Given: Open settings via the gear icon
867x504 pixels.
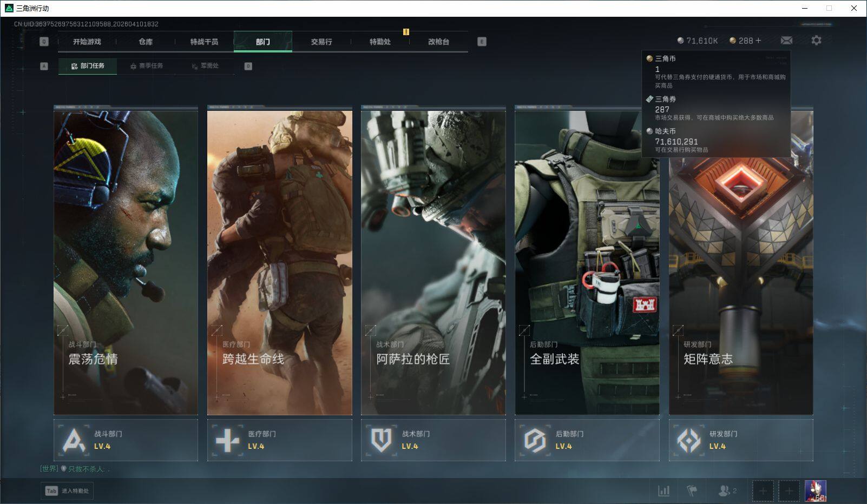Looking at the screenshot, I should pyautogui.click(x=816, y=41).
